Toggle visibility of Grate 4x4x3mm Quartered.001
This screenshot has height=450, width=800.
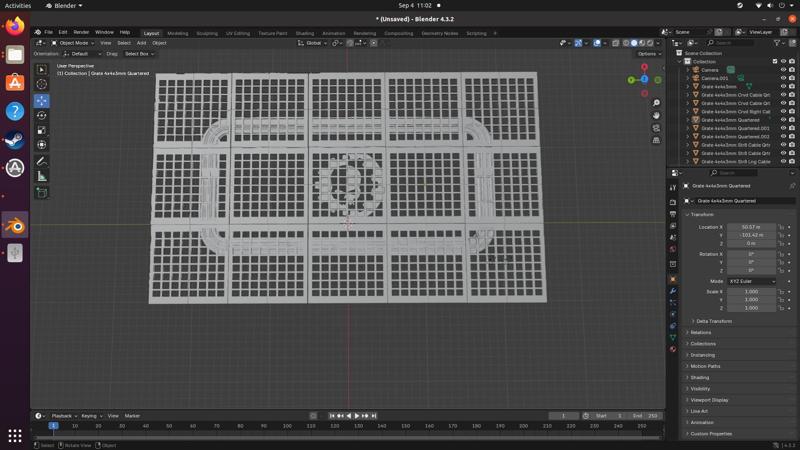pos(783,128)
